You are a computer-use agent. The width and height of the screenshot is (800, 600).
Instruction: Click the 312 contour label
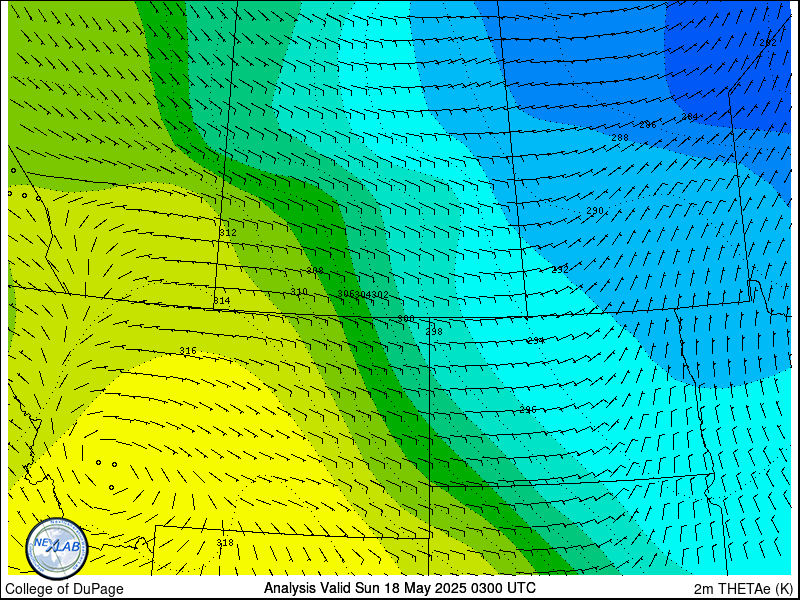[x=228, y=233]
